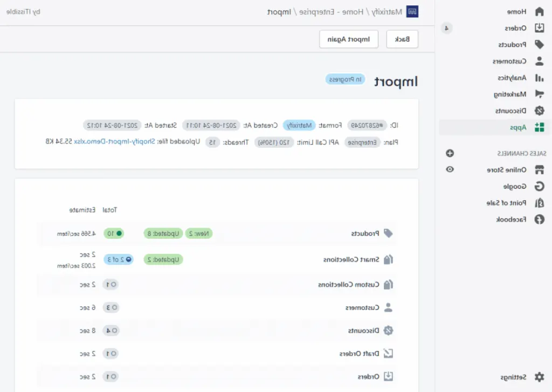Screen dimensions: 552x392
Task: Click the Orders import row icon
Action: 388,376
